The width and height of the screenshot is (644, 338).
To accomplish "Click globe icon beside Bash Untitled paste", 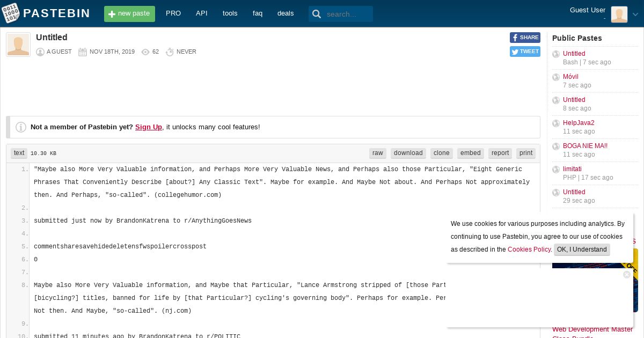I will coord(556,54).
